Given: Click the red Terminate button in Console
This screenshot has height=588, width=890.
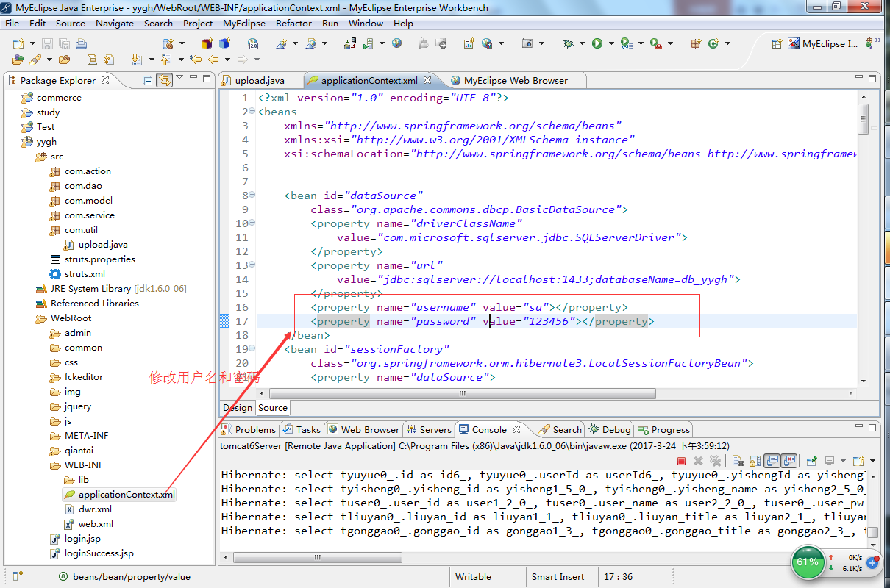Looking at the screenshot, I should pyautogui.click(x=682, y=461).
